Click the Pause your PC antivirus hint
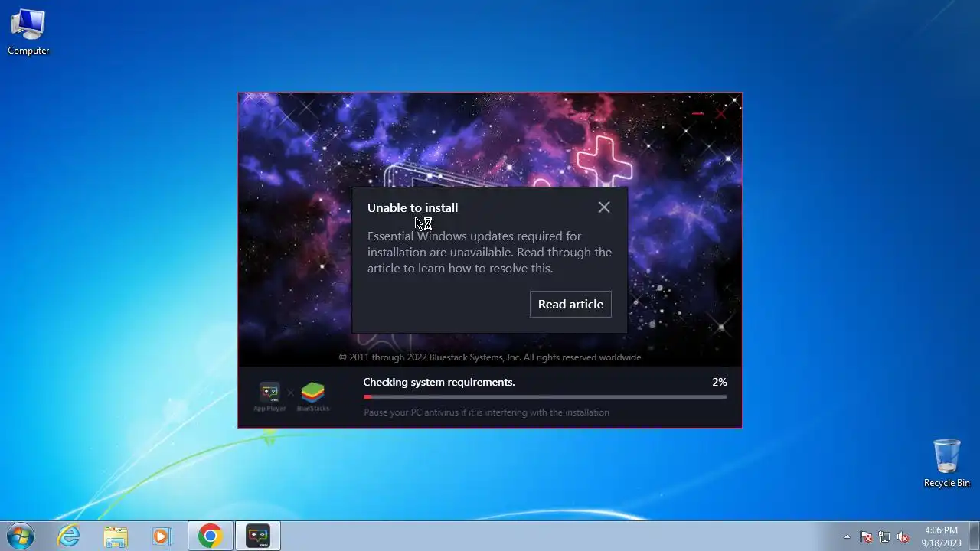 click(x=486, y=412)
